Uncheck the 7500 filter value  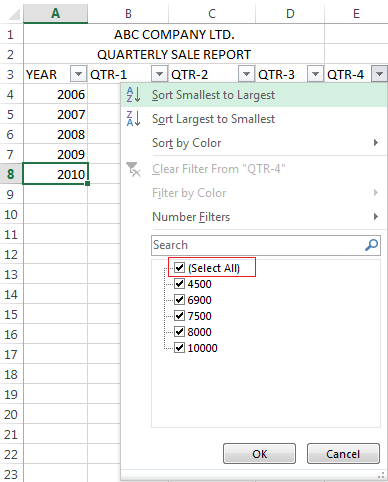pyautogui.click(x=179, y=316)
